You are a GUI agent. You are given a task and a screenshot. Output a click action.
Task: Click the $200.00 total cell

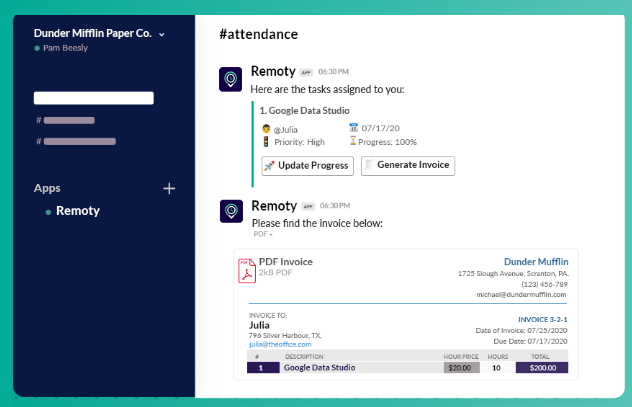tap(542, 368)
